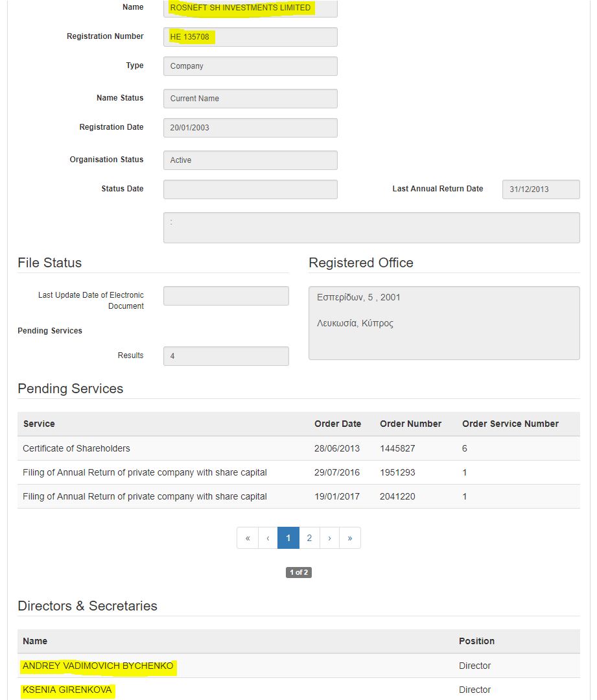Go to next page of pending services
This screenshot has height=700, width=597.
[x=330, y=538]
